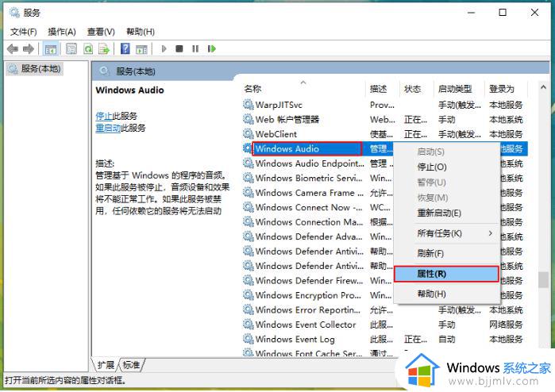
Task: Choose 停止(O) in context menu
Action: 446,167
